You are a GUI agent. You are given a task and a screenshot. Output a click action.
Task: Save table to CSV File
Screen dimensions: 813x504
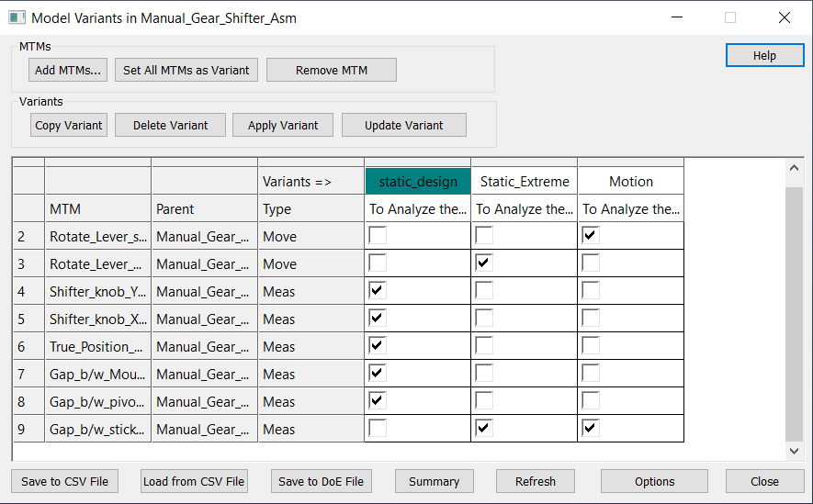65,481
